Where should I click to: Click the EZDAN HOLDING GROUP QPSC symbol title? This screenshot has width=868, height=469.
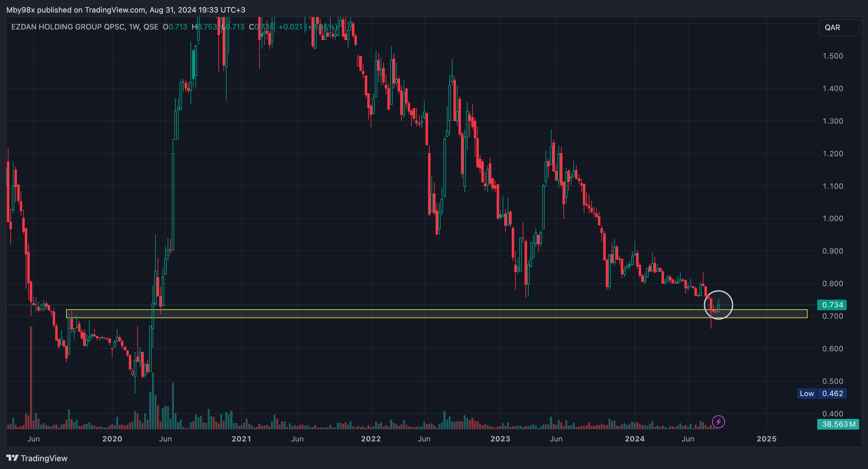68,27
